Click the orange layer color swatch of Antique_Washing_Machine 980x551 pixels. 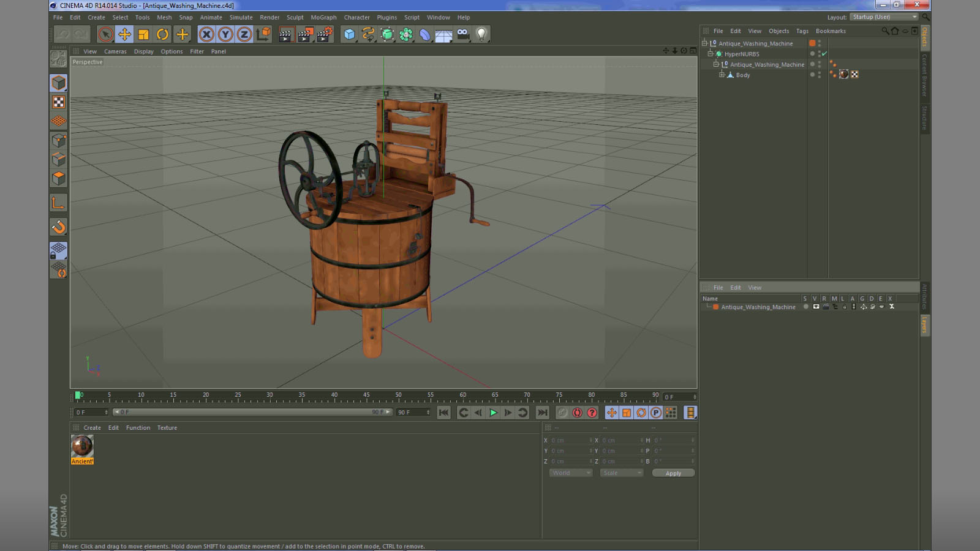pyautogui.click(x=715, y=307)
